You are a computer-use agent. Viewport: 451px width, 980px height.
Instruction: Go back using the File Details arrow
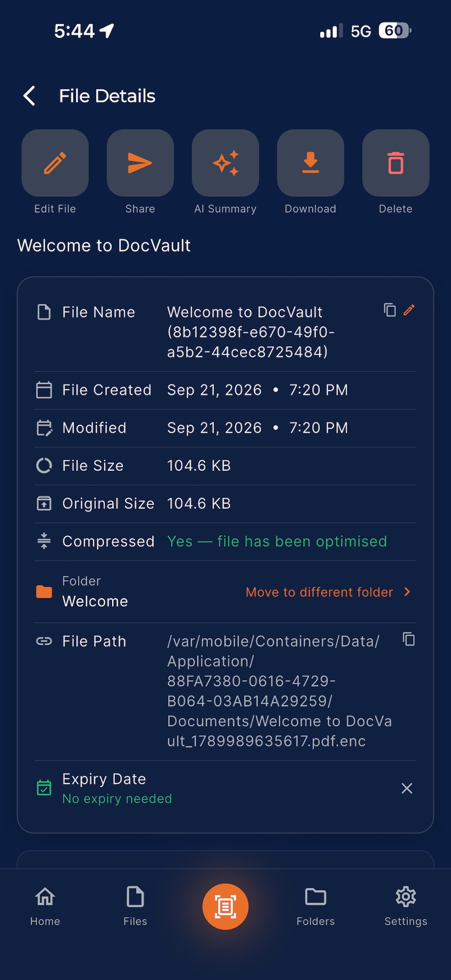pyautogui.click(x=29, y=96)
